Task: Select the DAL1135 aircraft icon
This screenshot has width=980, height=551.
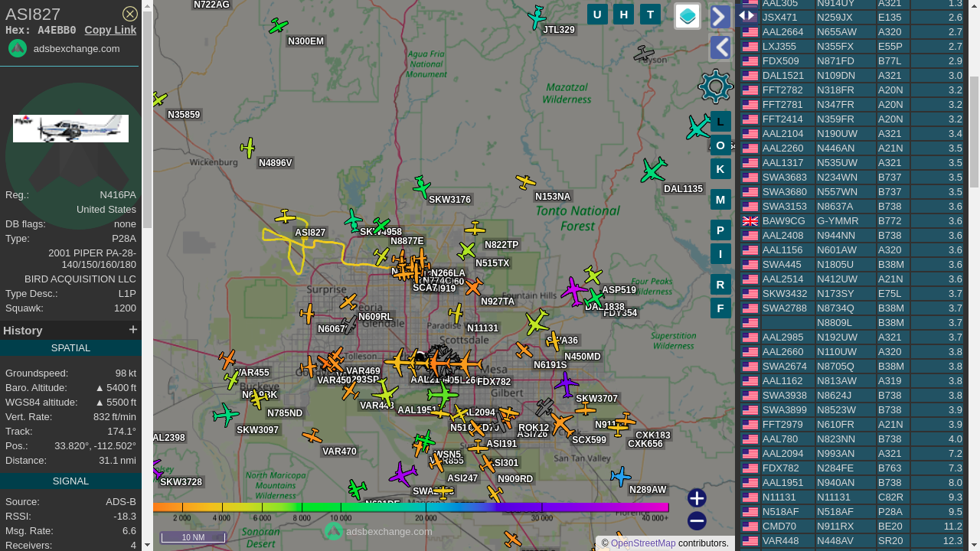Action: pyautogui.click(x=653, y=170)
